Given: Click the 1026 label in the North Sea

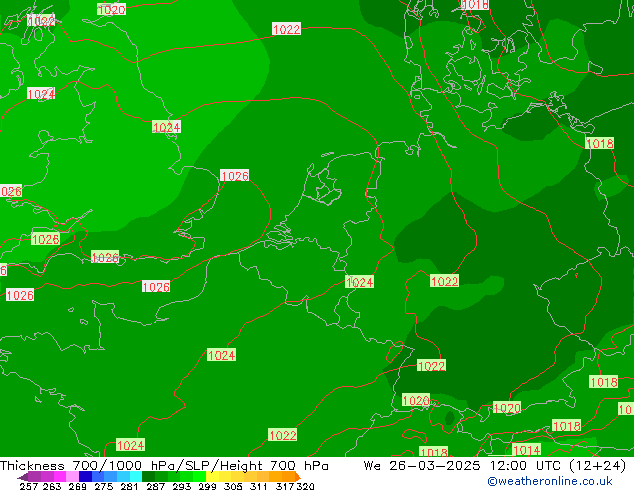Looking at the screenshot, I should tap(235, 176).
